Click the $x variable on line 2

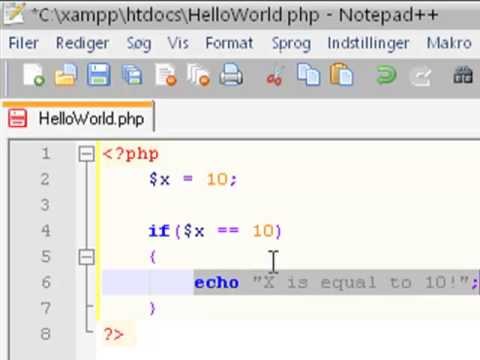(159, 179)
